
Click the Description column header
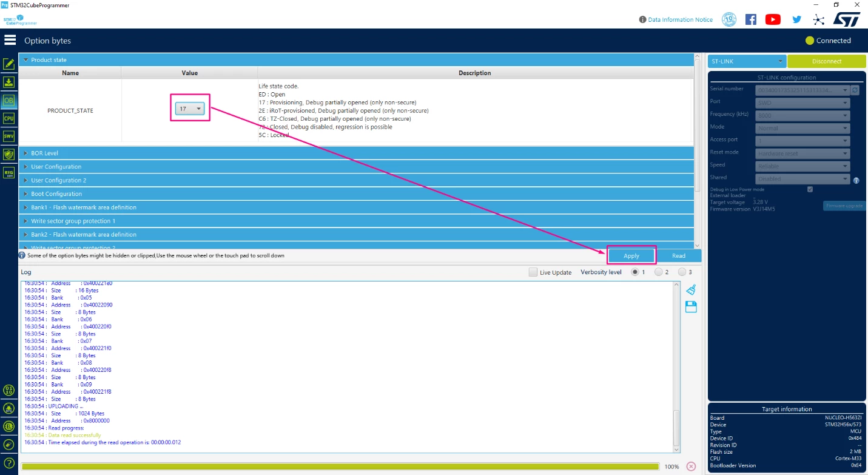click(475, 73)
